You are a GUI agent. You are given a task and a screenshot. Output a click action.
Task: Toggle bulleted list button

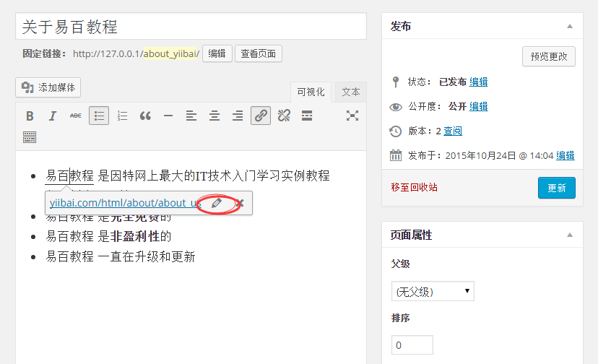coord(99,116)
